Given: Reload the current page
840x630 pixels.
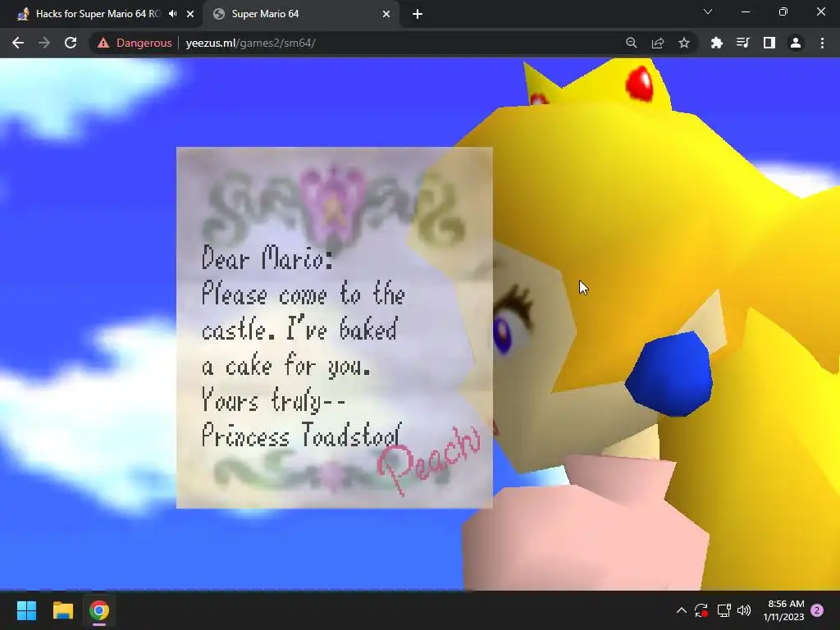Looking at the screenshot, I should click(71, 43).
